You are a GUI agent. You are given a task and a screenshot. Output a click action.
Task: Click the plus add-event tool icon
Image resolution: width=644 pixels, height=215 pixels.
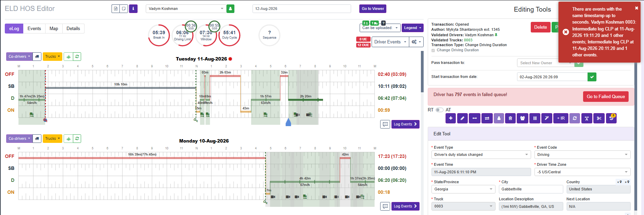[x=451, y=118]
